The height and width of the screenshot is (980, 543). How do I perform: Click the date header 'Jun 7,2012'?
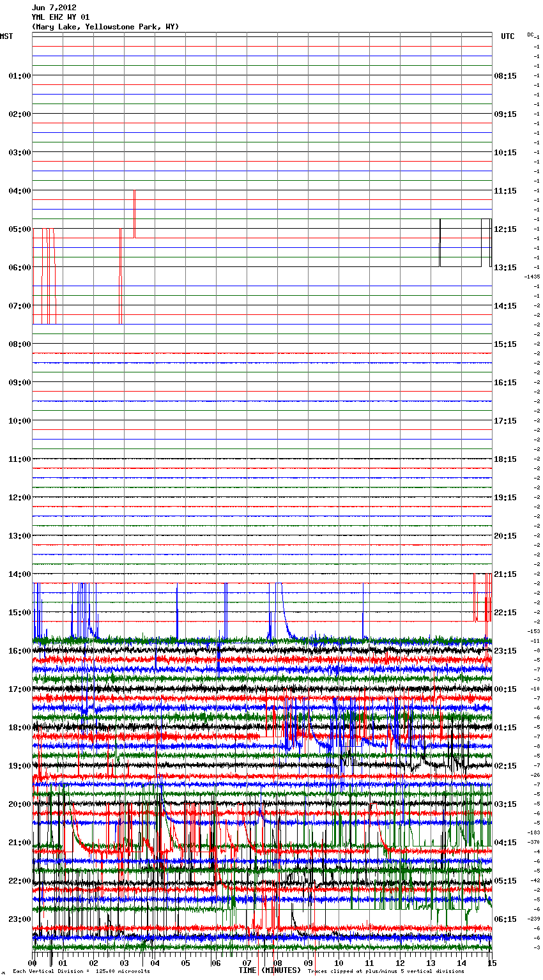point(54,8)
